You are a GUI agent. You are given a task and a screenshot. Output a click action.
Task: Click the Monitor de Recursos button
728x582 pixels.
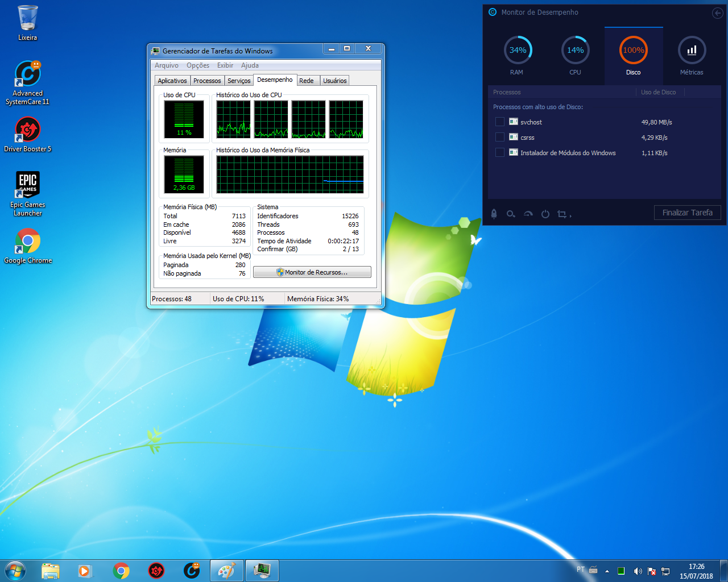312,272
